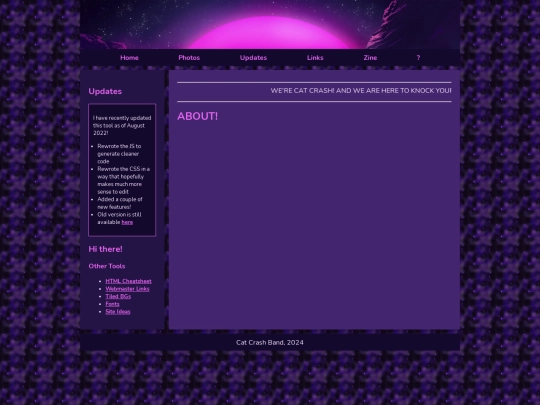Click the 'Hi there!' sidebar heading
The height and width of the screenshot is (405, 540).
pos(105,249)
